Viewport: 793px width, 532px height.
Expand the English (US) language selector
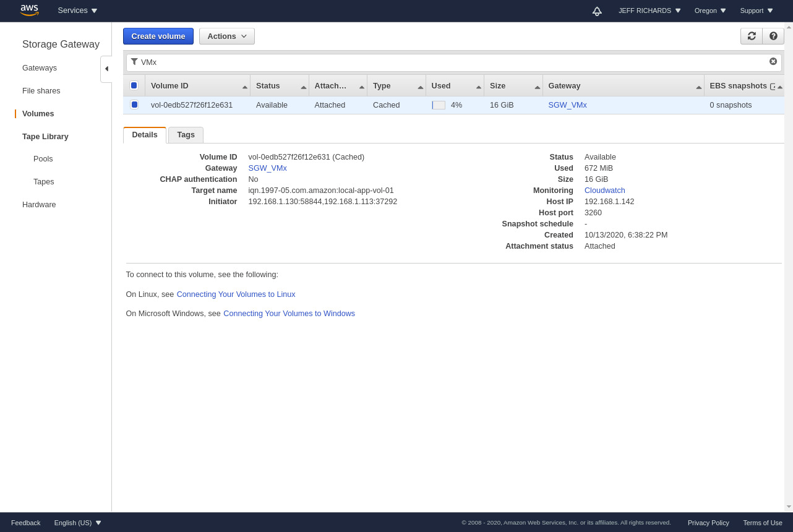point(77,523)
